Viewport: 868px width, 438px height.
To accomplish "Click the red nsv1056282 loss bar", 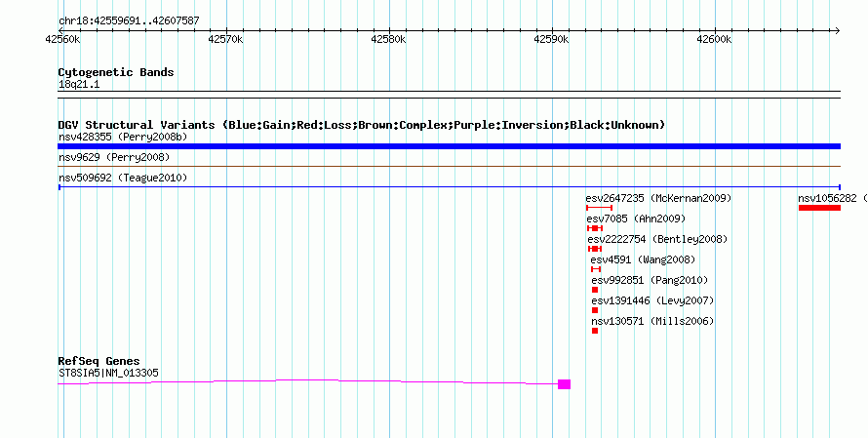I will (819, 208).
